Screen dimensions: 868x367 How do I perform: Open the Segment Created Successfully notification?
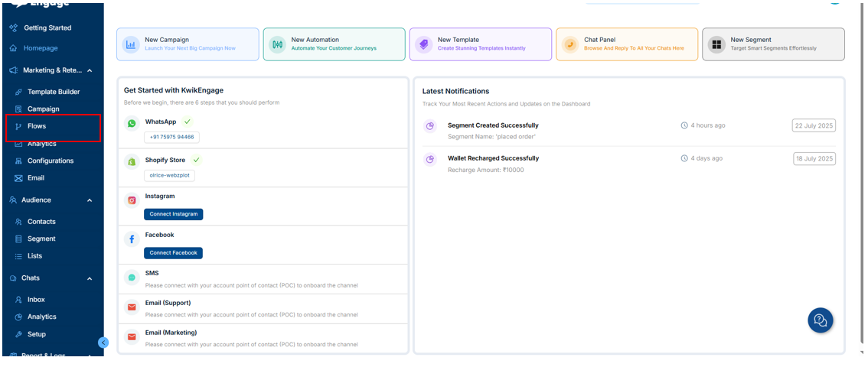pyautogui.click(x=493, y=125)
